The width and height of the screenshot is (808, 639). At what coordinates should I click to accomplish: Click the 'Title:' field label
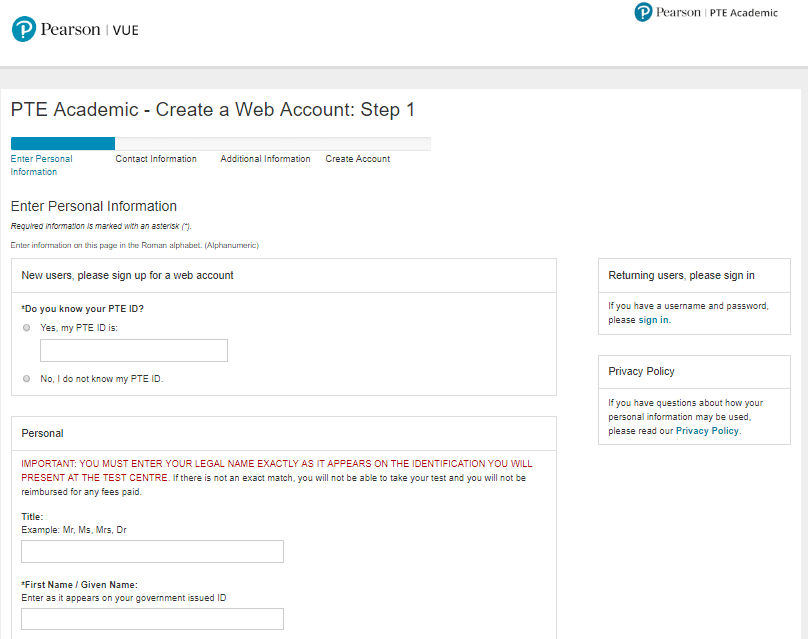tap(32, 517)
